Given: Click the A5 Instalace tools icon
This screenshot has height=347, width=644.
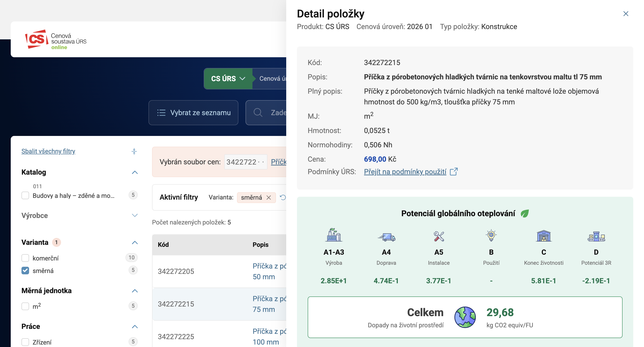Looking at the screenshot, I should (439, 236).
